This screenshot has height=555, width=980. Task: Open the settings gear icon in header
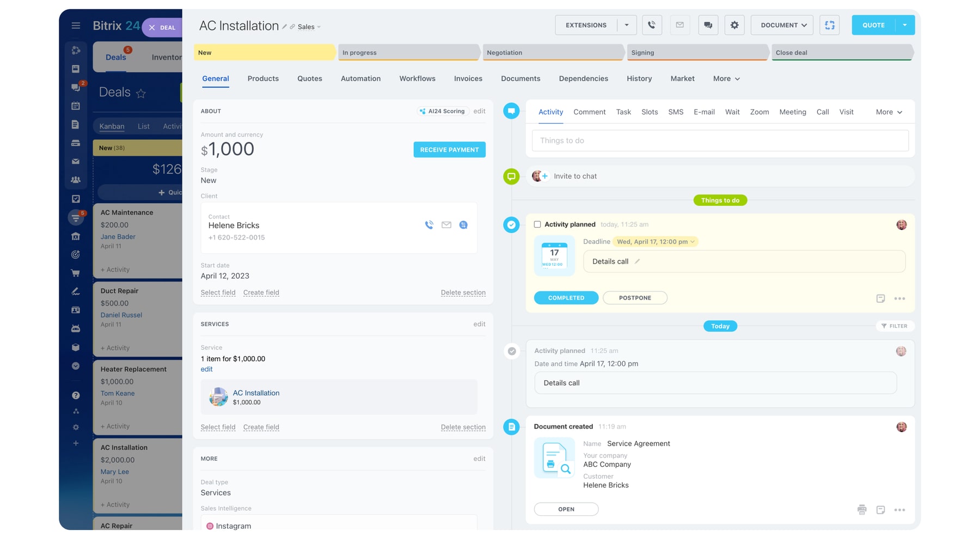pyautogui.click(x=734, y=25)
